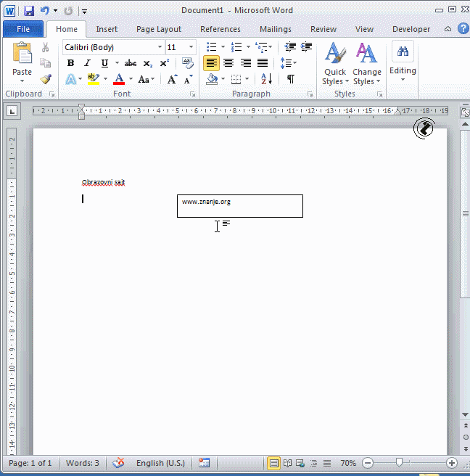470x476 pixels.
Task: Click the Grow Font icon
Action: [172, 79]
